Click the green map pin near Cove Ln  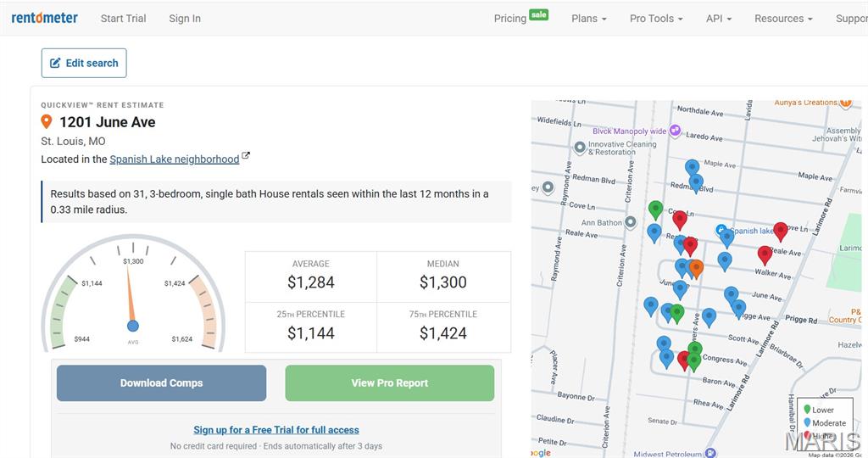(655, 209)
